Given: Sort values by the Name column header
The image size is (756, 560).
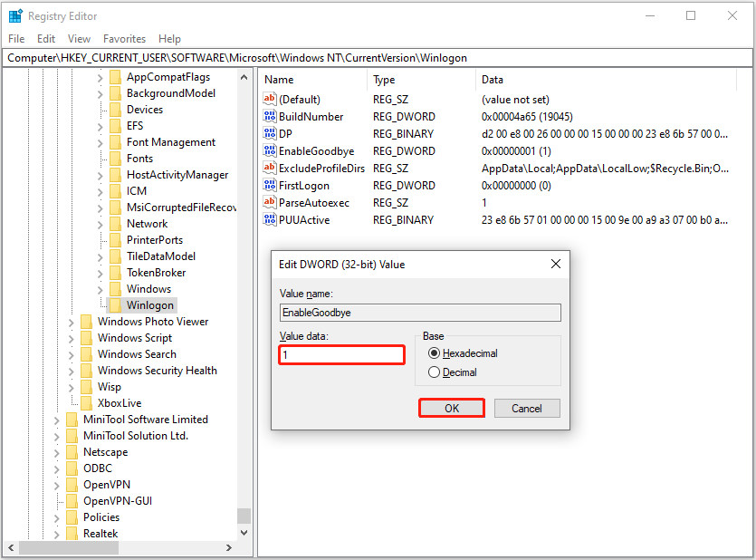Looking at the screenshot, I should 314,80.
